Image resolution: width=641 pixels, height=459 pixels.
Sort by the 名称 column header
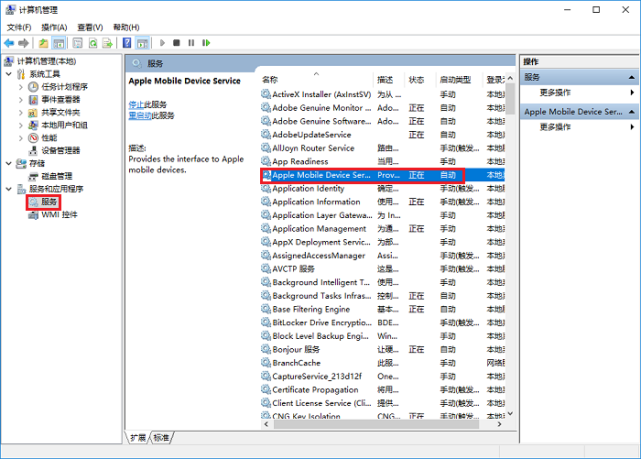[316, 80]
